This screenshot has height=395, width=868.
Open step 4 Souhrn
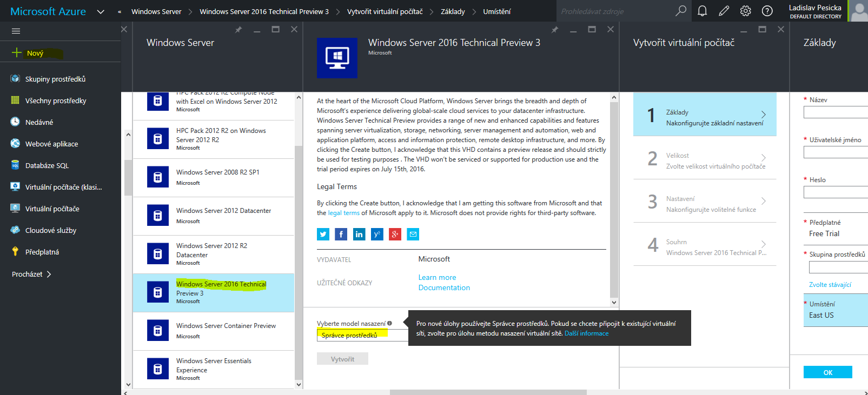coord(705,244)
